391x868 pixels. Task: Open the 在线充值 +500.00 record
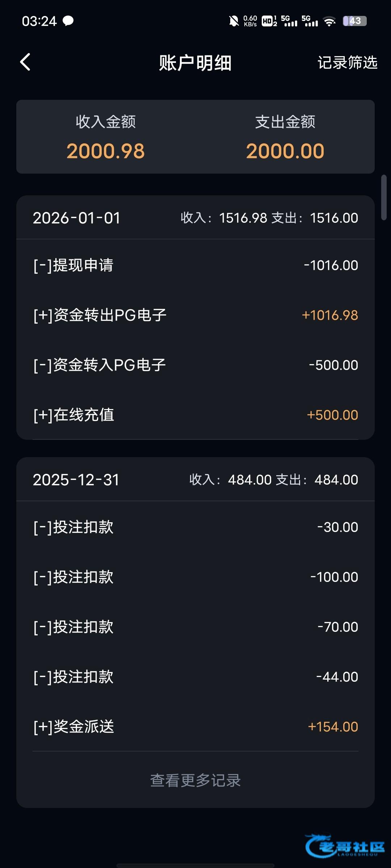pos(195,415)
